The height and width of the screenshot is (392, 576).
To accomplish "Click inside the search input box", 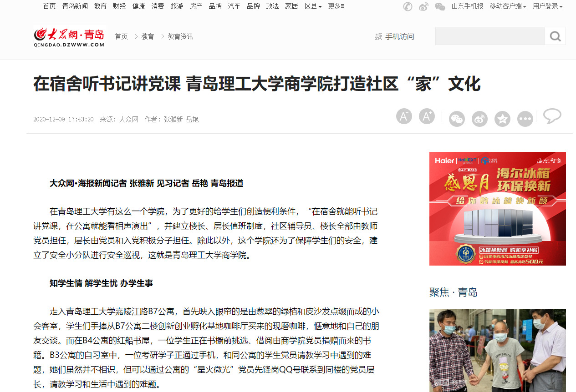I will click(490, 36).
